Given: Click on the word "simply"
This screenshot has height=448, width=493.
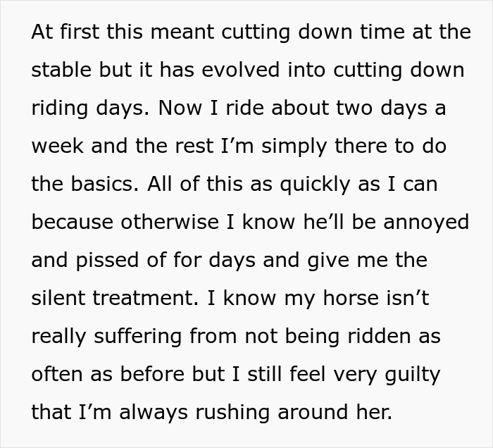Looking at the screenshot, I should click(x=294, y=147).
